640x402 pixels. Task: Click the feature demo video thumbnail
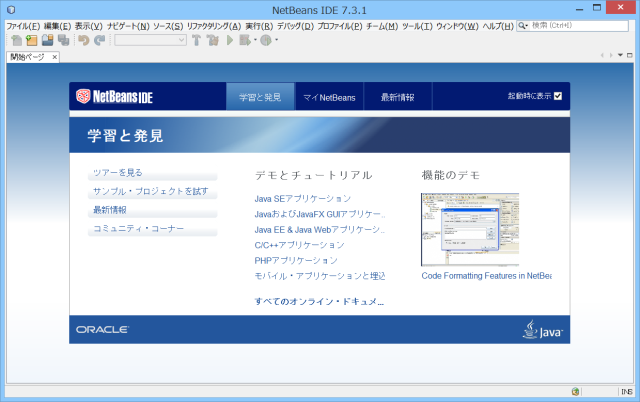[470, 229]
